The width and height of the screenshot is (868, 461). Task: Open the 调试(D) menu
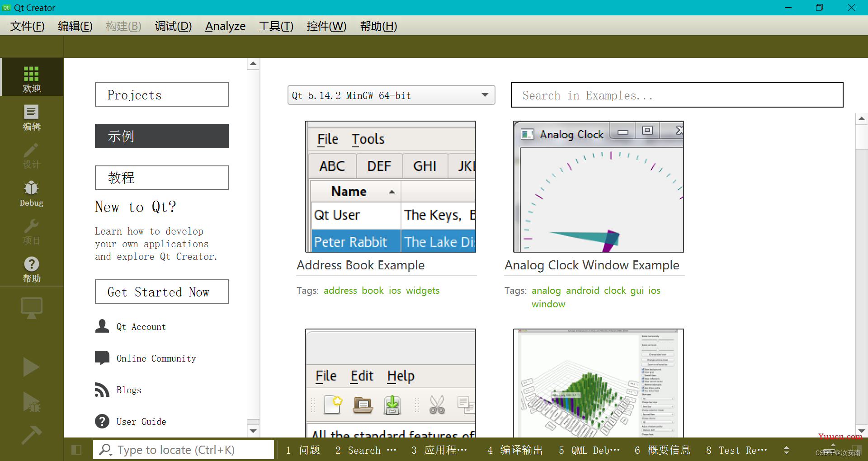click(x=173, y=26)
